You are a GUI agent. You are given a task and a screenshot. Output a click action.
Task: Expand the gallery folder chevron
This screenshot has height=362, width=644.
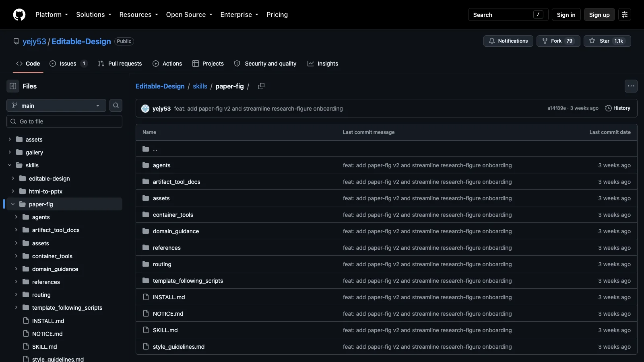point(10,152)
